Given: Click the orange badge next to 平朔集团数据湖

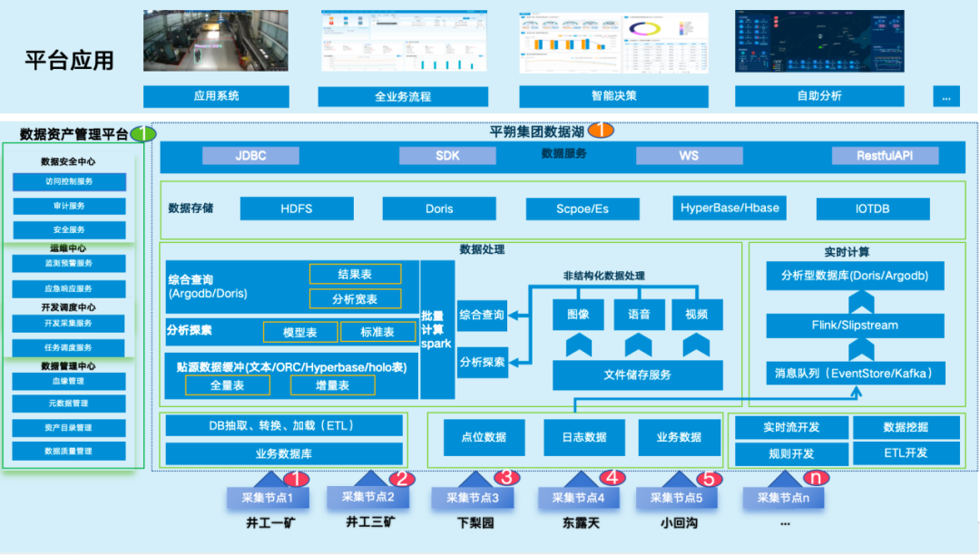Looking at the screenshot, I should coord(602,130).
